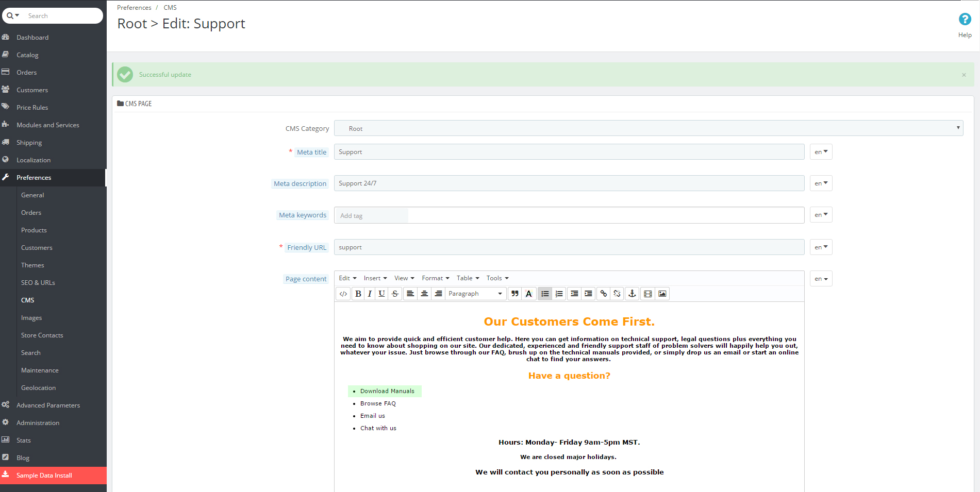Align text left in editor

coord(410,294)
